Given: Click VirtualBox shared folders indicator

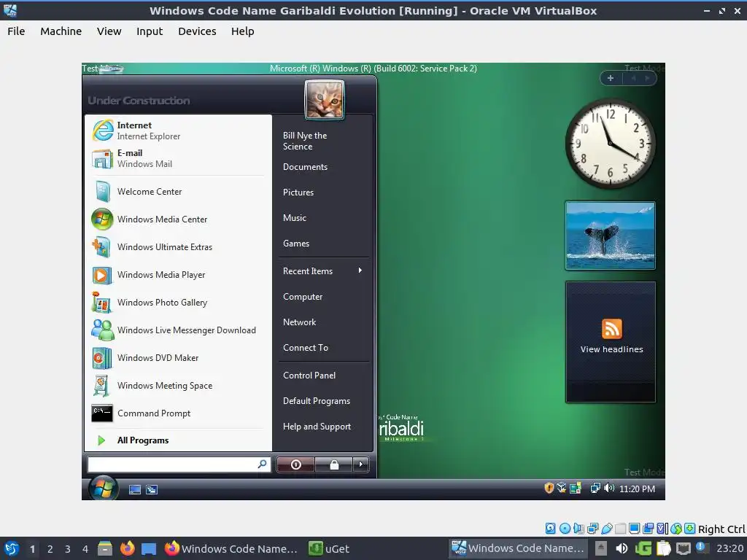Looking at the screenshot, I should [x=620, y=528].
